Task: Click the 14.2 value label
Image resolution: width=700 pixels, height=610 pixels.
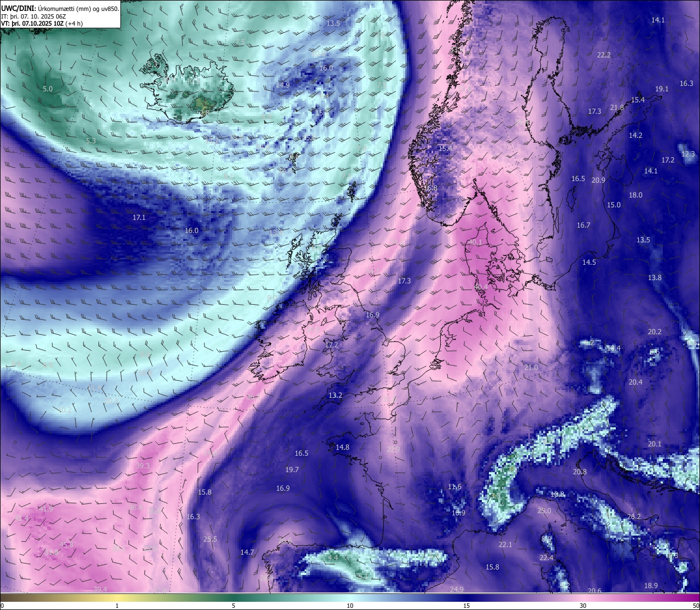Action: click(635, 135)
